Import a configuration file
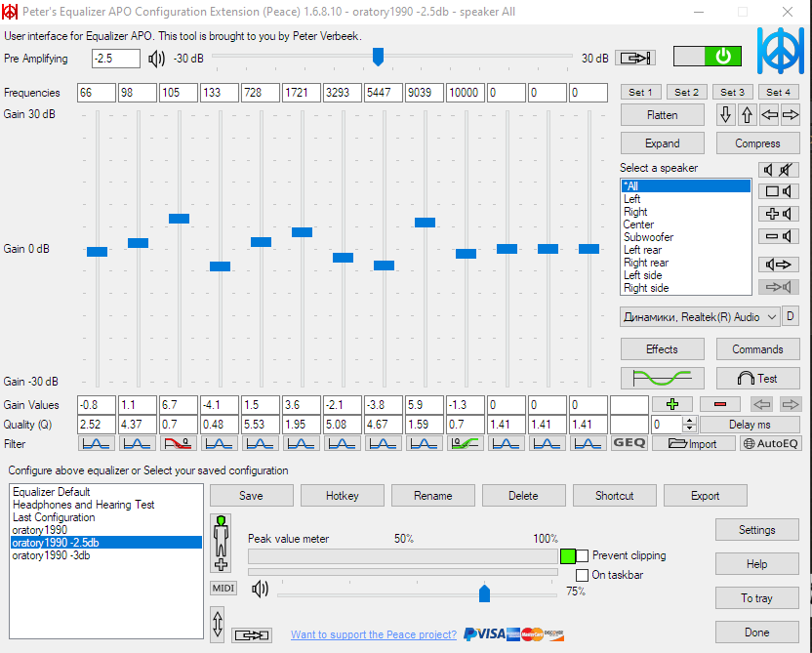The image size is (812, 653). [x=693, y=444]
